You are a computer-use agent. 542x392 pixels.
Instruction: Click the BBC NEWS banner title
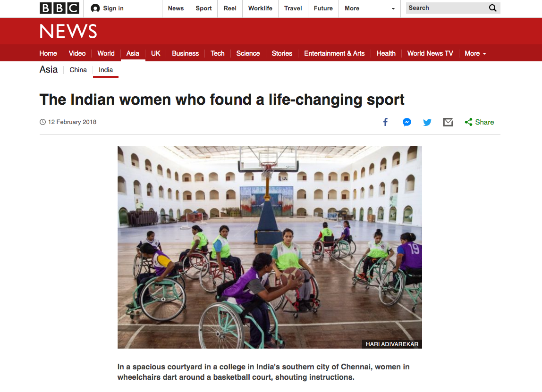coord(68,32)
